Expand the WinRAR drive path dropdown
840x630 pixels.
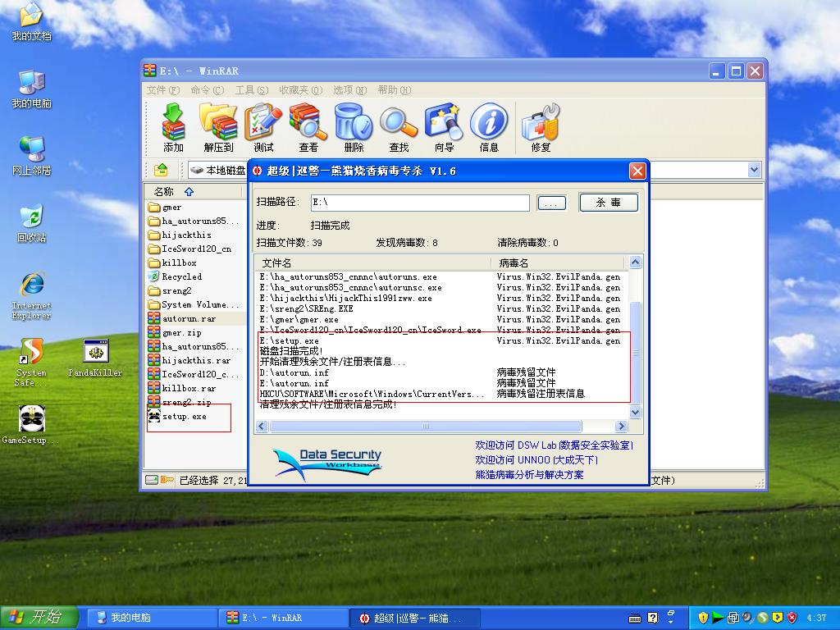pyautogui.click(x=754, y=170)
